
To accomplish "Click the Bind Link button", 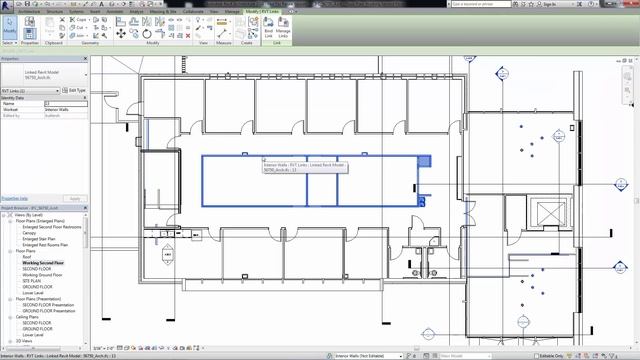I will pos(269,27).
